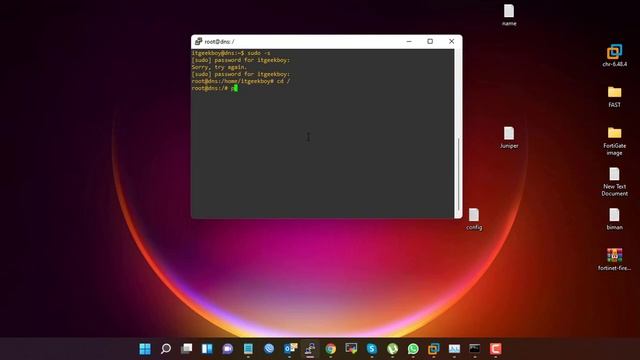Open VMware Workstation from the taskbar
The height and width of the screenshot is (360, 640).
pyautogui.click(x=433, y=349)
